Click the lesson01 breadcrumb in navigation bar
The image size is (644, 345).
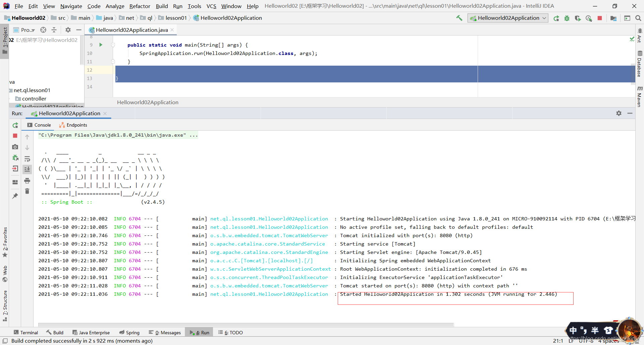coord(172,18)
